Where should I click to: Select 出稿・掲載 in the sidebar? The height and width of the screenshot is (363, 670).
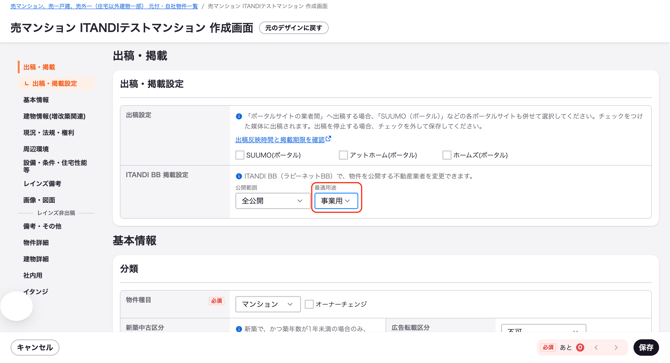click(39, 67)
